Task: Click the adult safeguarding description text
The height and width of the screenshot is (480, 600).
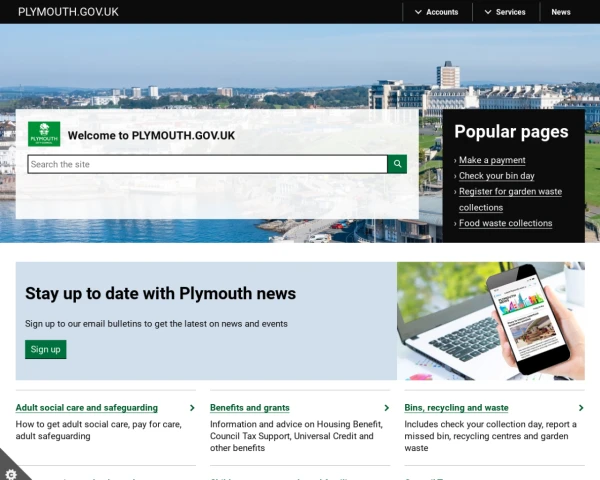Action: 99,430
